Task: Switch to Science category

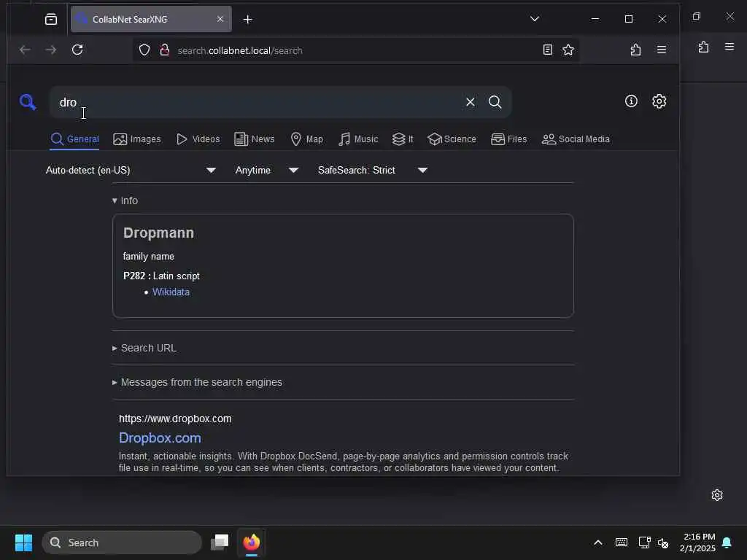Action: (452, 139)
